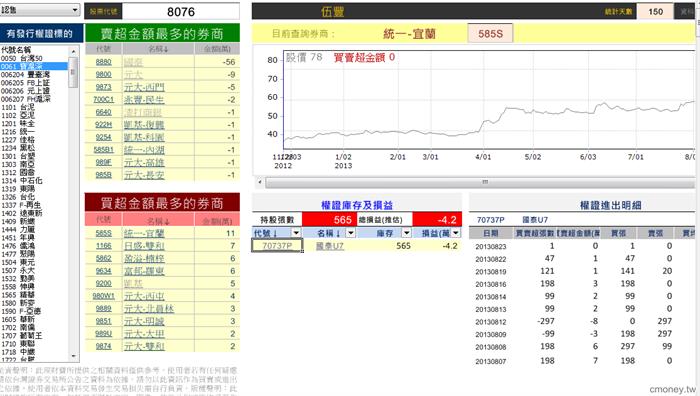The width and height of the screenshot is (700, 396).
Task: Select stock 1504 東元
Action: click(x=34, y=263)
